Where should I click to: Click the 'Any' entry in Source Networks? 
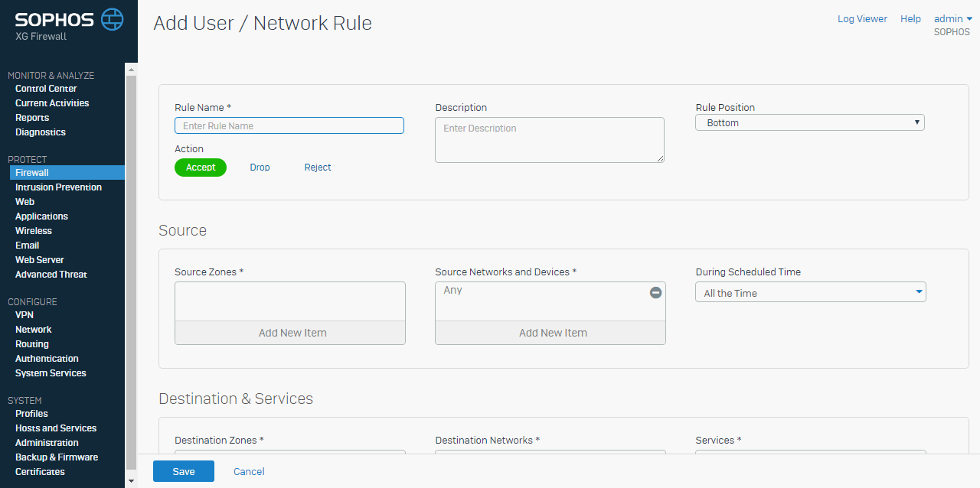[x=452, y=291]
